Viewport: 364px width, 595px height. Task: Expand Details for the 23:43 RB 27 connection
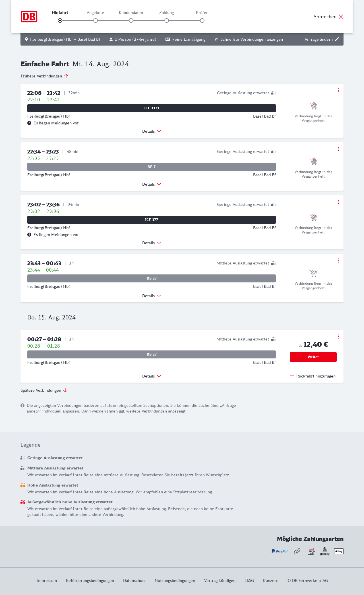(152, 296)
